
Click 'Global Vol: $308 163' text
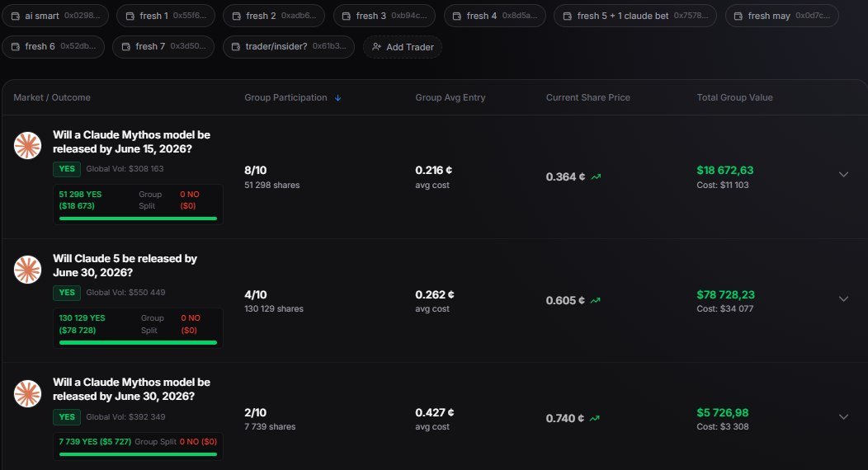pos(125,169)
